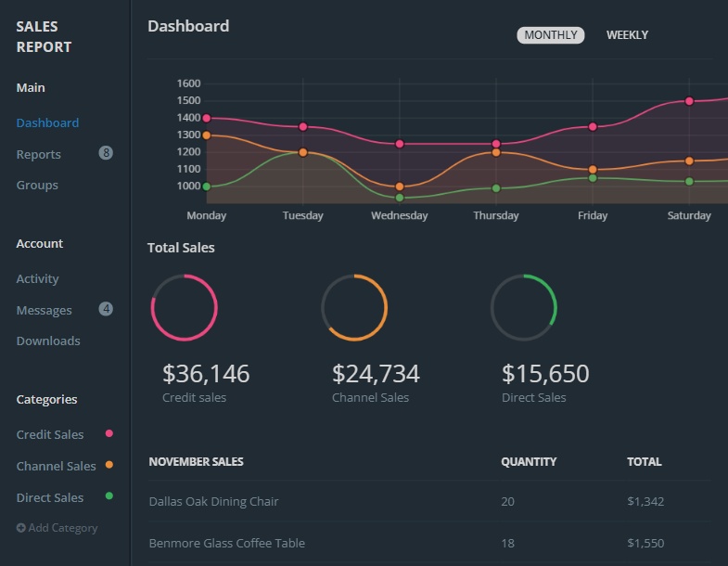The width and height of the screenshot is (728, 566).
Task: Open the Downloads page
Action: point(48,341)
